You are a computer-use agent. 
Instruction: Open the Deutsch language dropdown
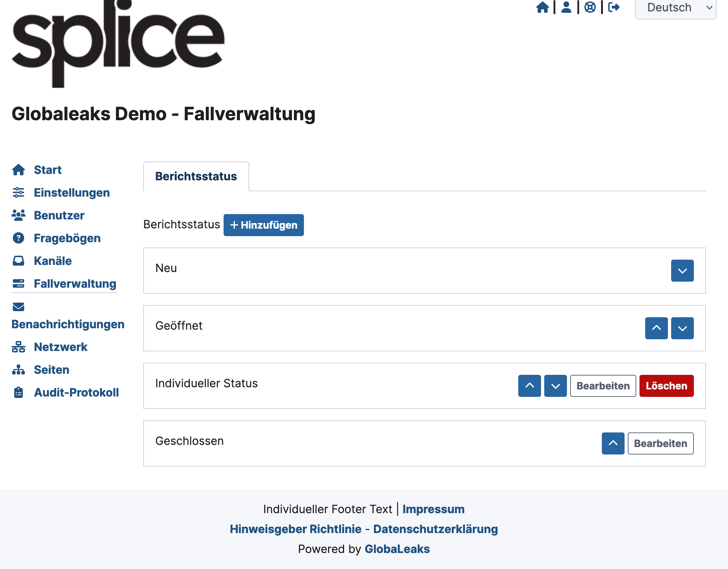pos(676,8)
